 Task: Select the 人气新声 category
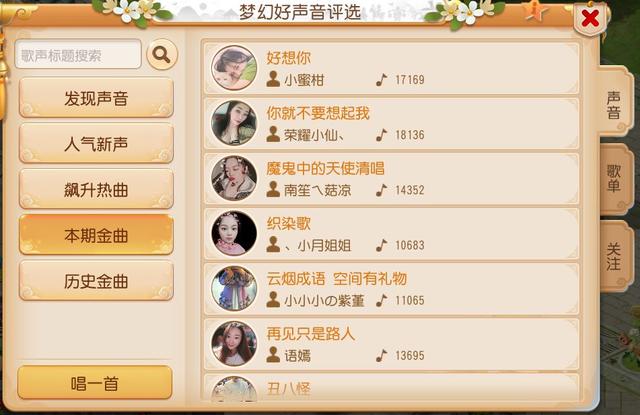coord(96,144)
